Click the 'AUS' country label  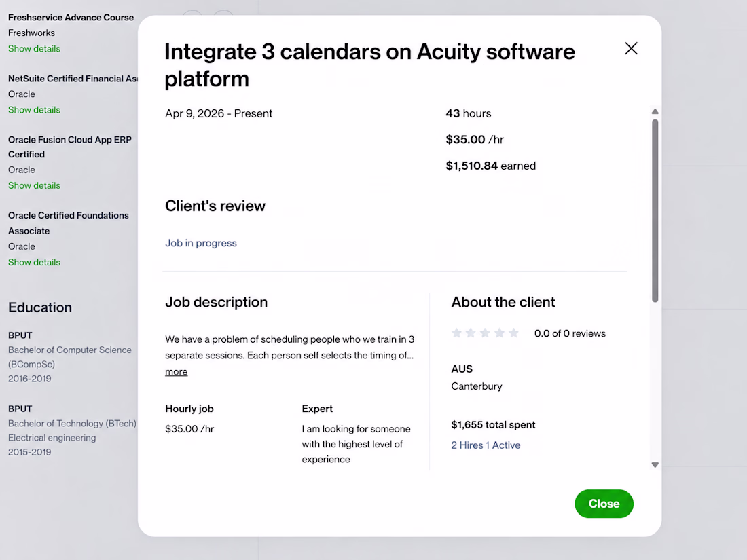click(462, 369)
